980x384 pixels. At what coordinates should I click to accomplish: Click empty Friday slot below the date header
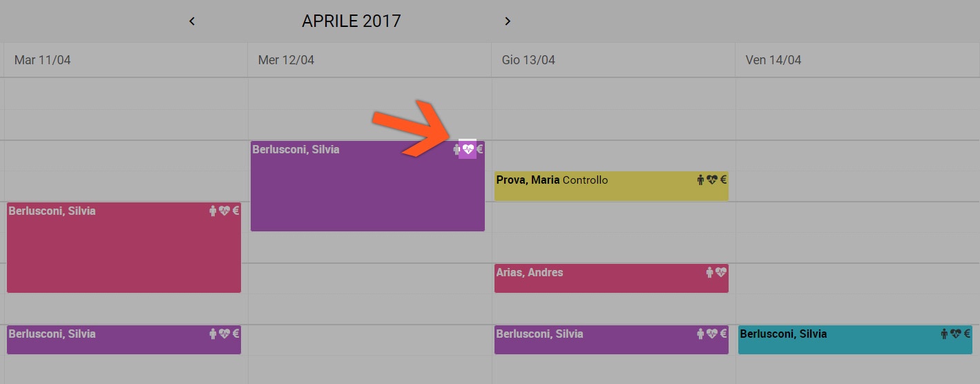[857, 93]
